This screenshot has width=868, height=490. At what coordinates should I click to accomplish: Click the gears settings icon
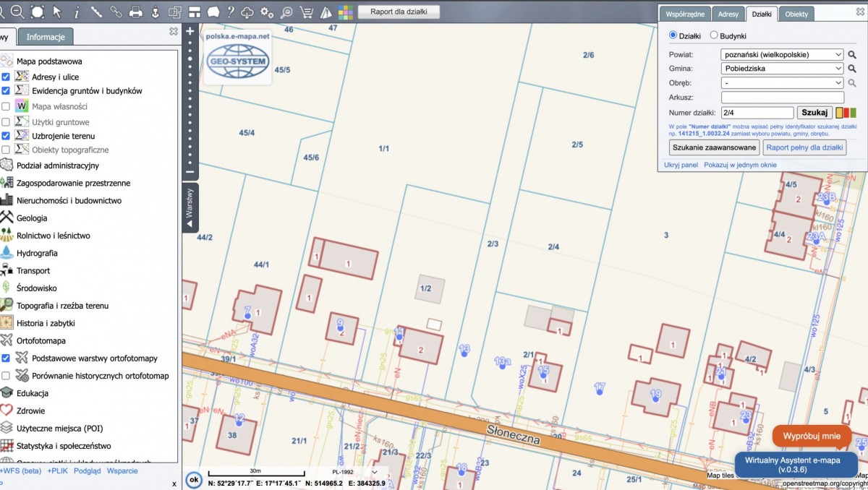tap(267, 12)
